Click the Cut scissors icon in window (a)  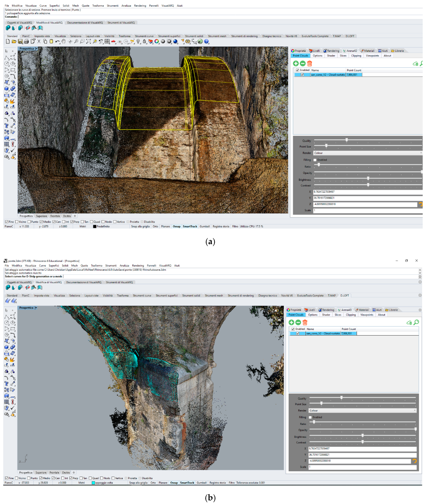point(39,41)
